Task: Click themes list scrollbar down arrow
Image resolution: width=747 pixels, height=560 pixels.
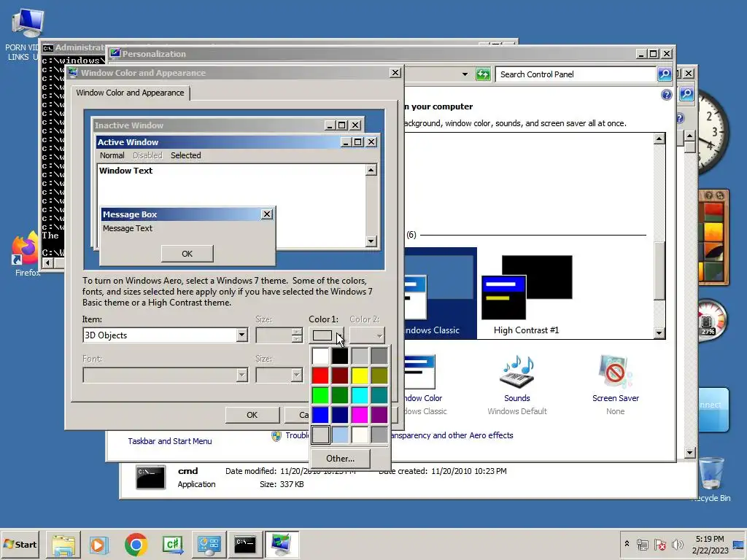Action: click(x=659, y=333)
